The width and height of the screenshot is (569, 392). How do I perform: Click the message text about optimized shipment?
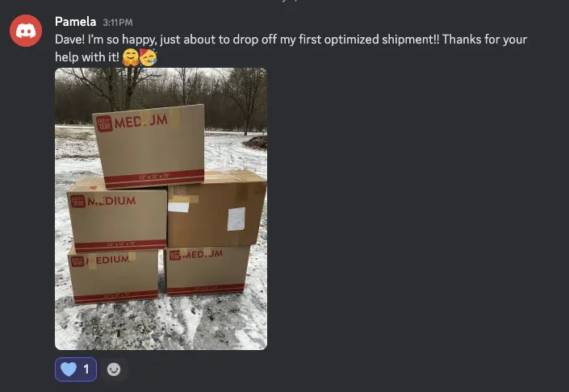pos(291,40)
